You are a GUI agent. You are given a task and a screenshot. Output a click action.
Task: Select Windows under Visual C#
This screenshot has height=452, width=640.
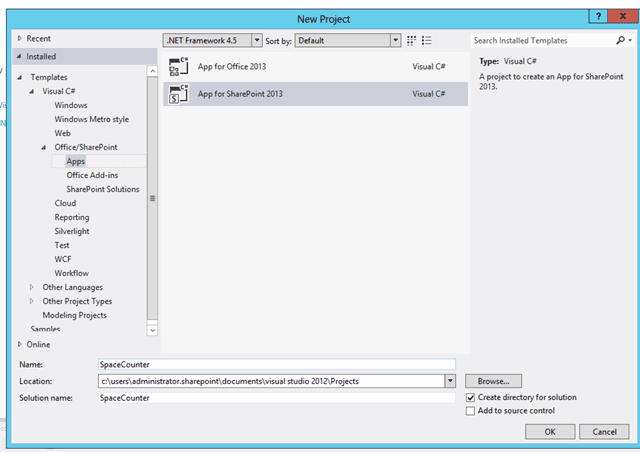point(71,105)
